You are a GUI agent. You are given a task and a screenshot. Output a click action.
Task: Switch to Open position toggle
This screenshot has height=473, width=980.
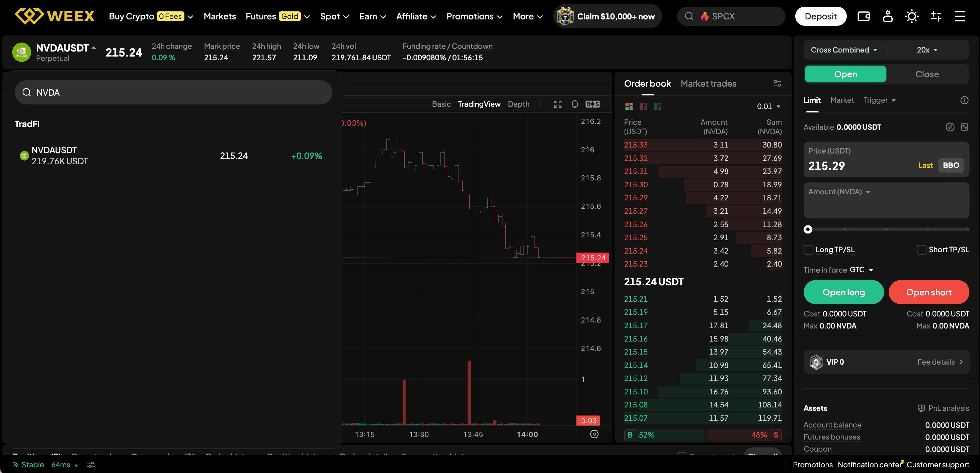[845, 74]
